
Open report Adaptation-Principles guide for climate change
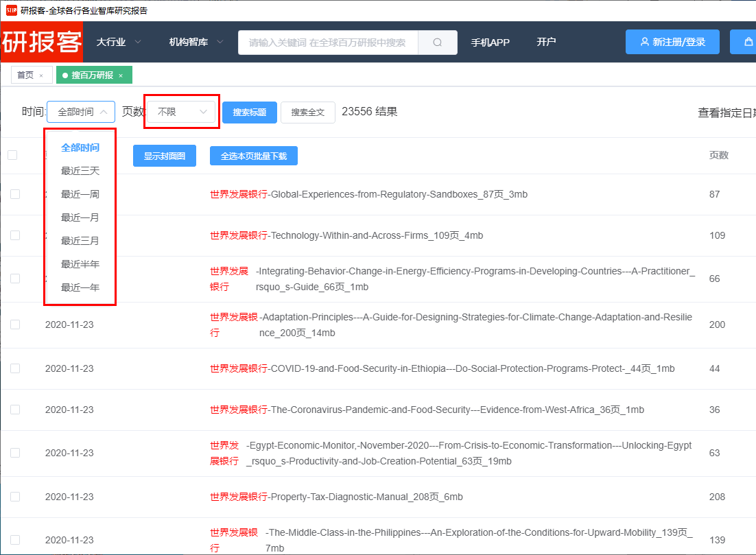coord(451,324)
